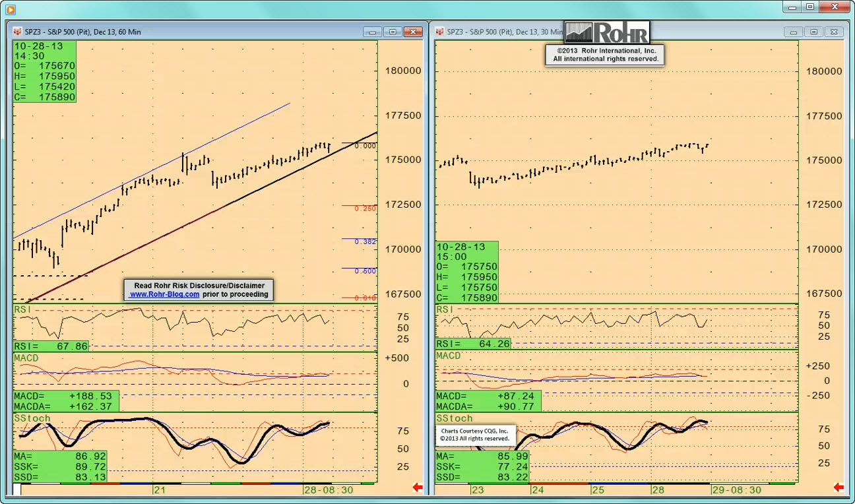Click the red arrow on the 30 Min chart
Viewport: 855px width, 504px height.
pyautogui.click(x=839, y=488)
